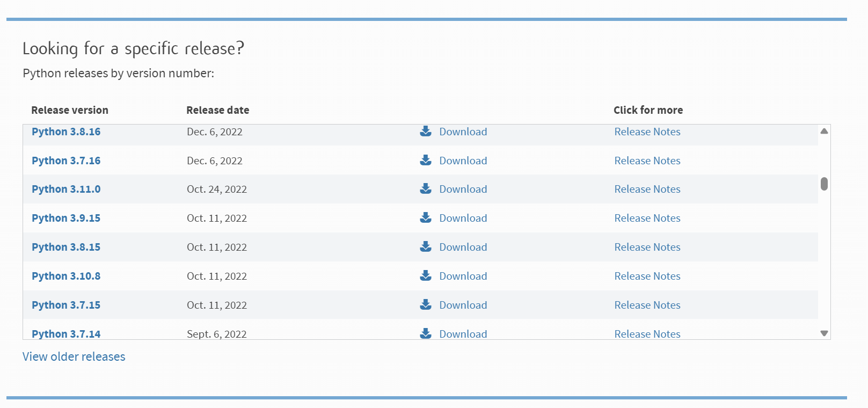Click Download text link for Python 3.9.15
This screenshot has height=408, width=868.
click(x=463, y=218)
